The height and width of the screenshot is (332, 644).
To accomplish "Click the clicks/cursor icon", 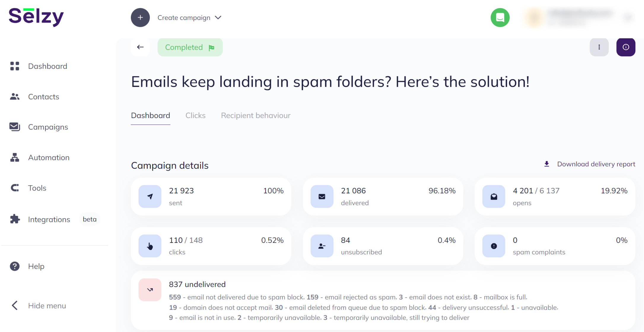I will (150, 246).
